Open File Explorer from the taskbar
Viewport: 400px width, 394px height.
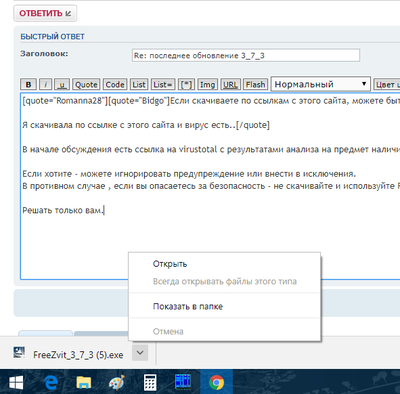click(x=84, y=382)
